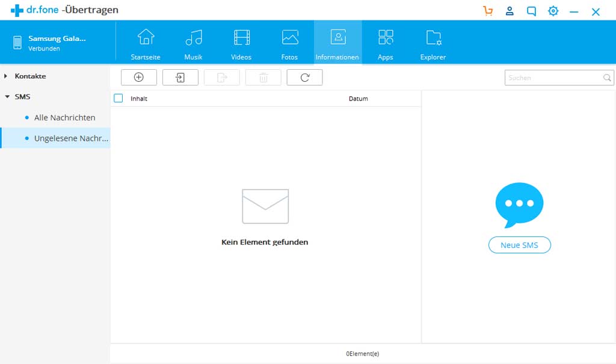Collapse the SMS tree section

click(6, 96)
